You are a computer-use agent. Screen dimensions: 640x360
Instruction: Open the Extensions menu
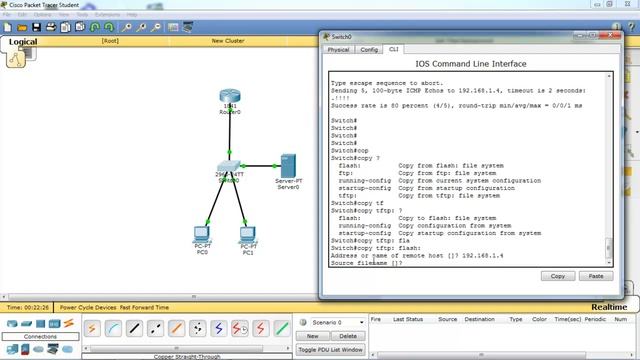[x=107, y=15]
